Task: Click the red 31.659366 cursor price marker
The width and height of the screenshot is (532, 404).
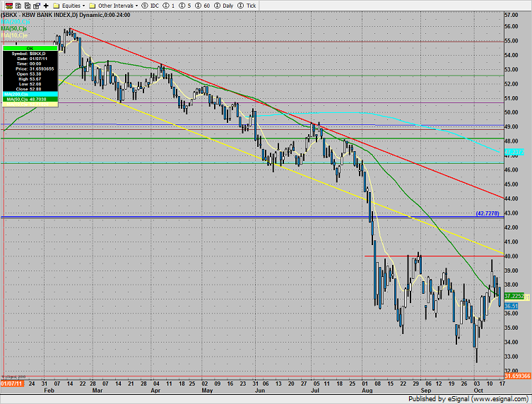Action: [x=517, y=376]
